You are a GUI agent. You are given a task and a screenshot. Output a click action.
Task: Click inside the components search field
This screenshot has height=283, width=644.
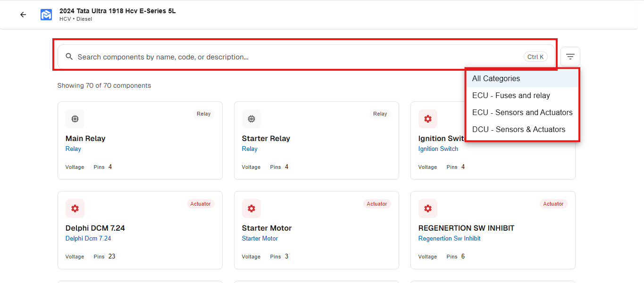click(236, 56)
